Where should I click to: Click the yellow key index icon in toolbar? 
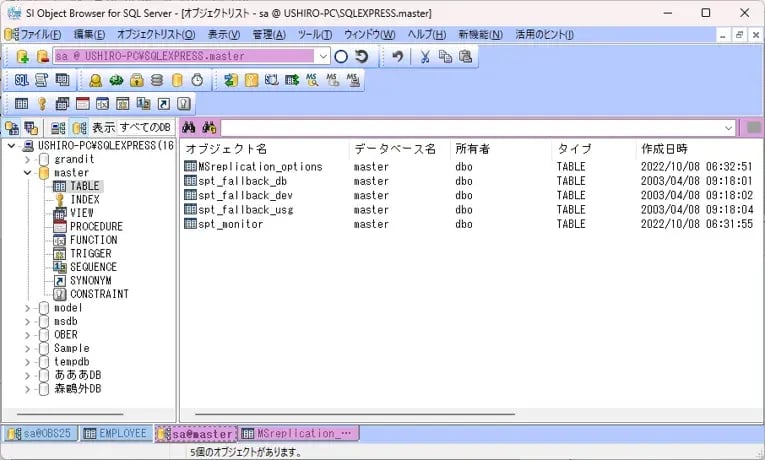pos(42,103)
